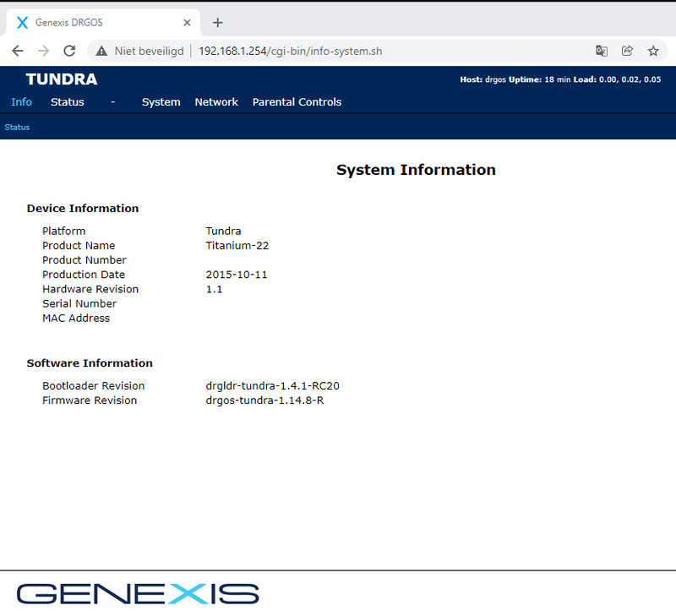Screen dimensions: 676x616
Task: Click the Production Date label
Action: [x=84, y=275]
